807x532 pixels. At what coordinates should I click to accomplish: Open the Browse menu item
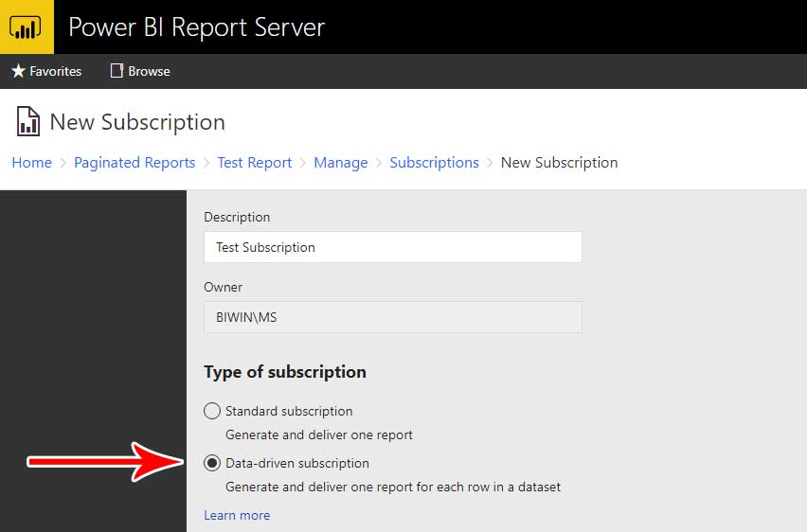[149, 71]
